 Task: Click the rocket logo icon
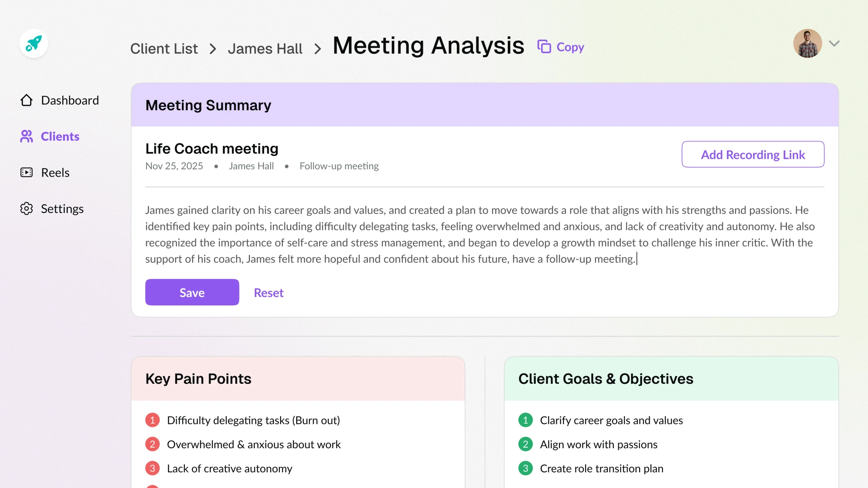coord(33,44)
